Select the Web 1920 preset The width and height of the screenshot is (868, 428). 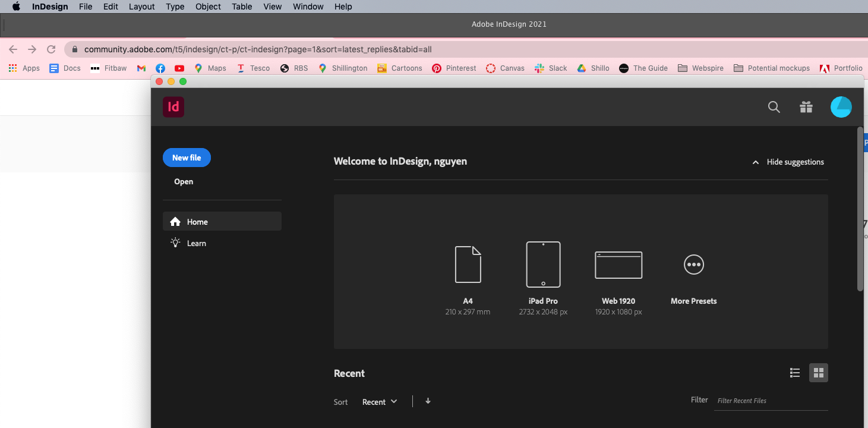click(x=618, y=273)
